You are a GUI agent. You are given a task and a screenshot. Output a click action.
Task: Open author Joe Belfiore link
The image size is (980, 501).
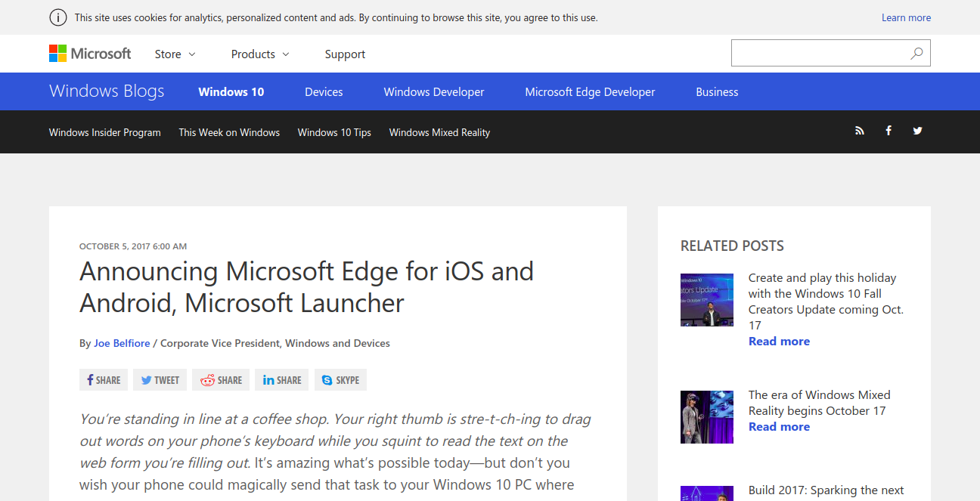[x=122, y=343]
